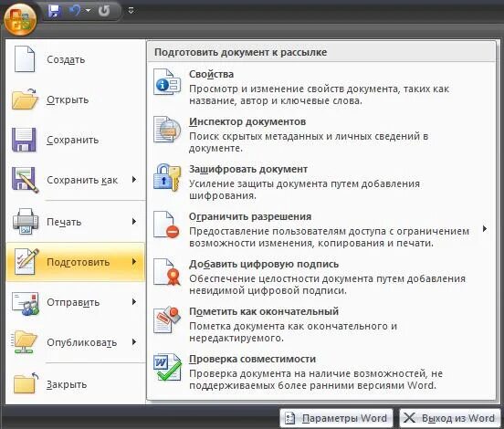Click the X icon on Выход из Word

pyautogui.click(x=409, y=418)
